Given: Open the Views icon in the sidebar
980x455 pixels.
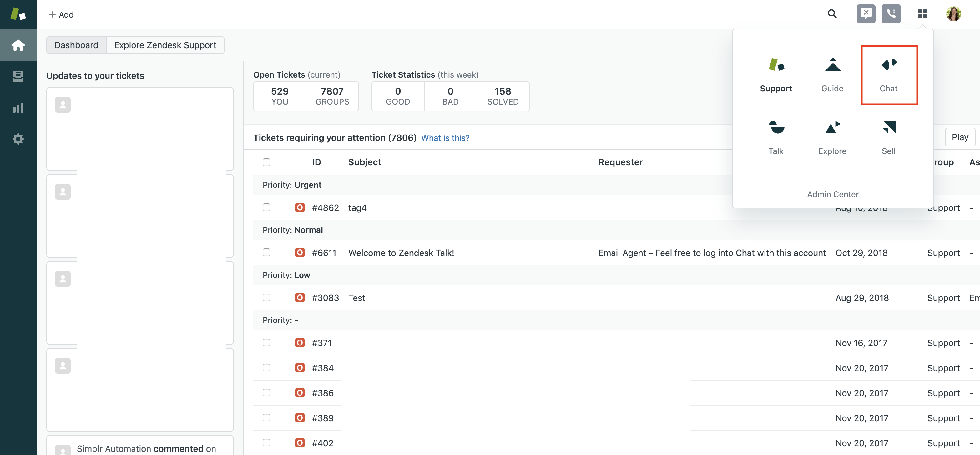Looking at the screenshot, I should pyautogui.click(x=18, y=76).
